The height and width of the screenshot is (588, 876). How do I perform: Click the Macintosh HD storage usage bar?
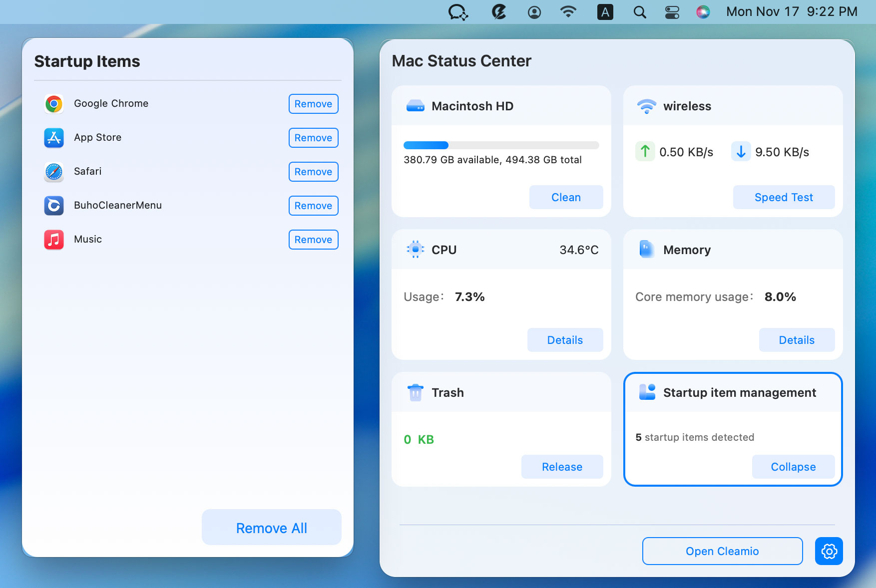[x=501, y=145]
